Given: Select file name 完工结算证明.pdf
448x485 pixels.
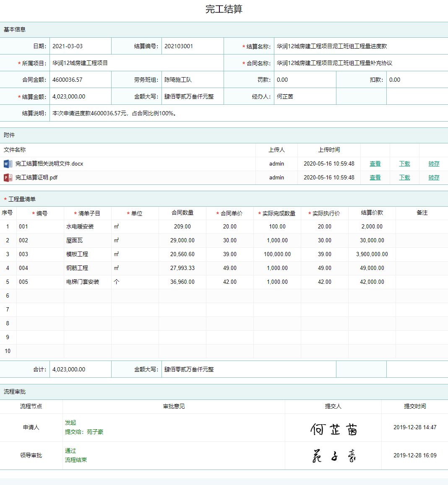Looking at the screenshot, I should [36, 178].
